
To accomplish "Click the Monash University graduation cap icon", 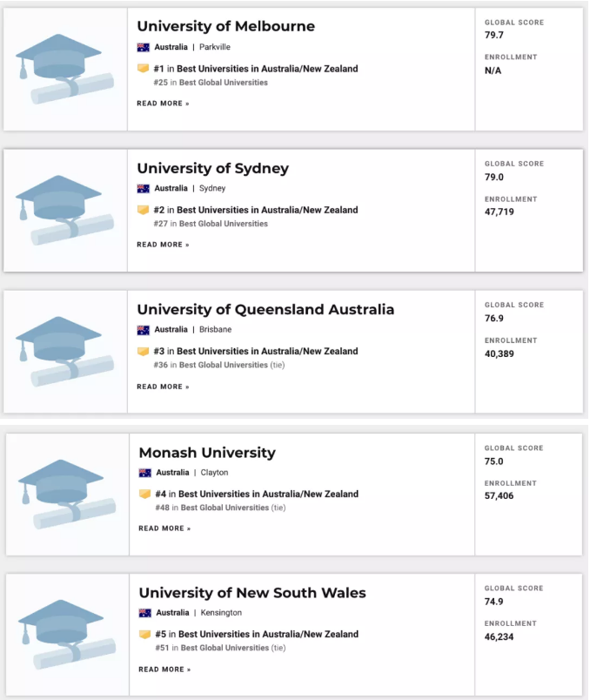I will [x=66, y=494].
